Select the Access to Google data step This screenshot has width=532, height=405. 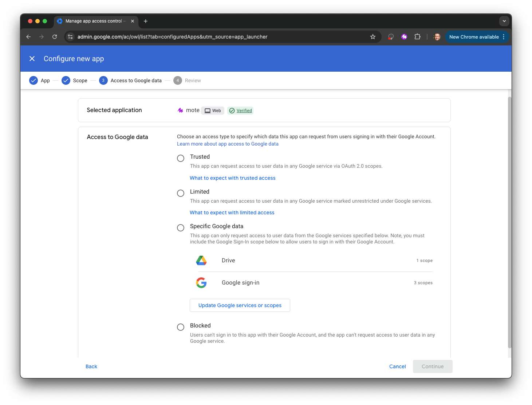click(x=130, y=80)
